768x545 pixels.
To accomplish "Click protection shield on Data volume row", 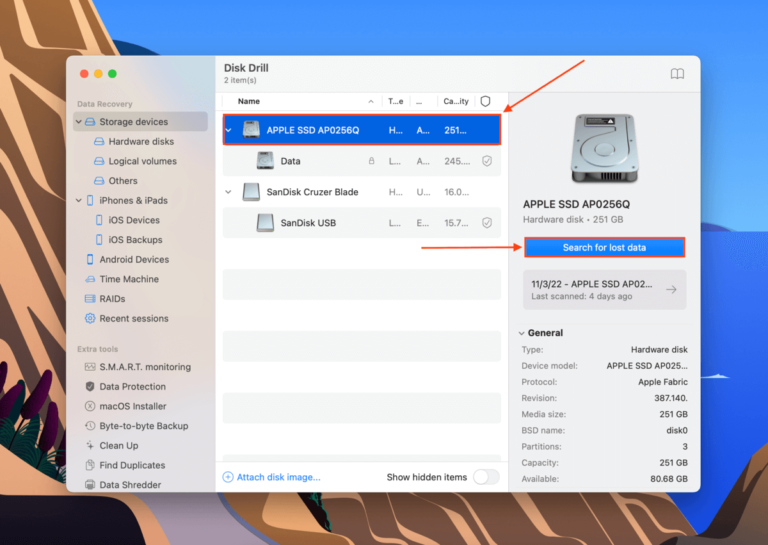I will 486,161.
